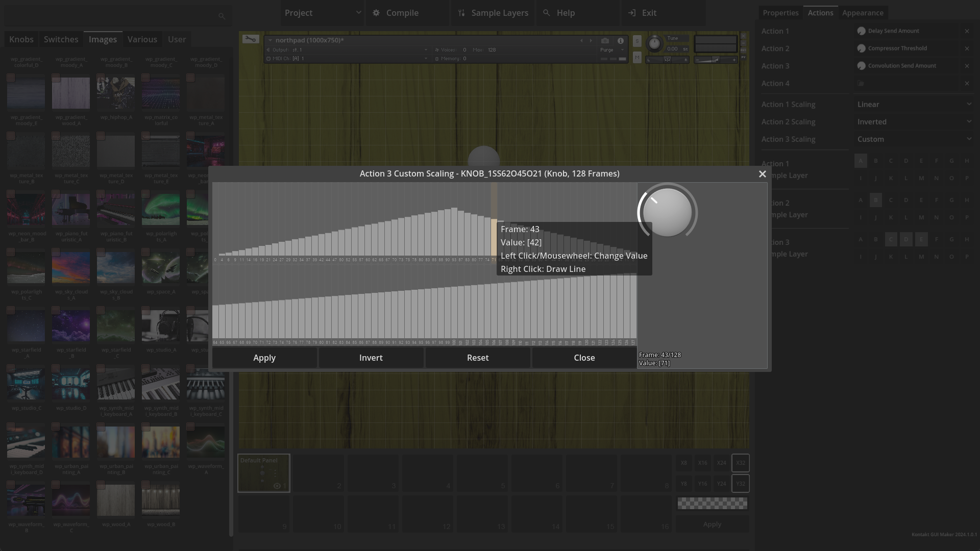Click the search magnifier icon at top left

click(x=222, y=16)
